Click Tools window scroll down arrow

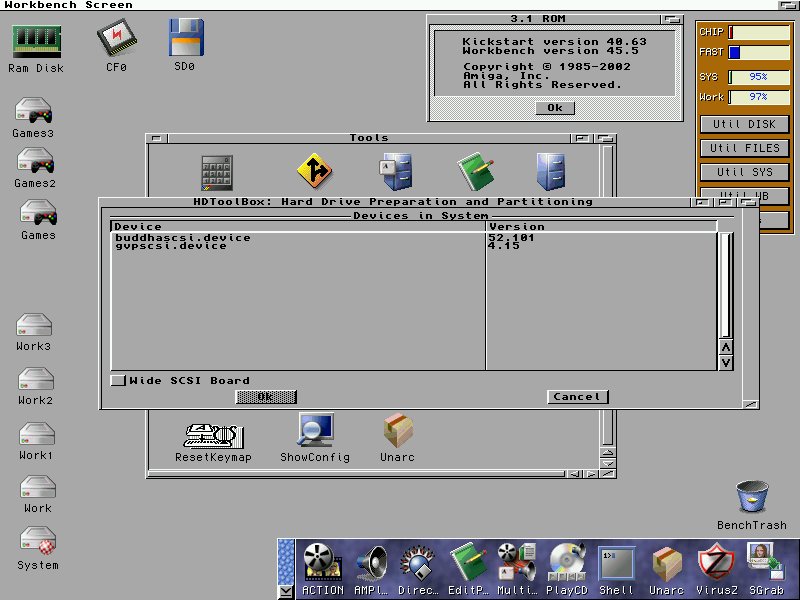(x=608, y=463)
